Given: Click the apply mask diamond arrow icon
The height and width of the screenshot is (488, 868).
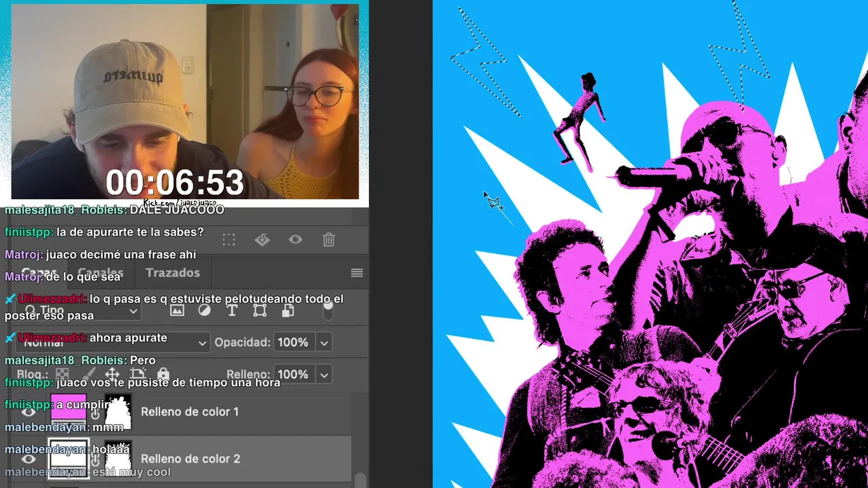Looking at the screenshot, I should click(x=262, y=239).
